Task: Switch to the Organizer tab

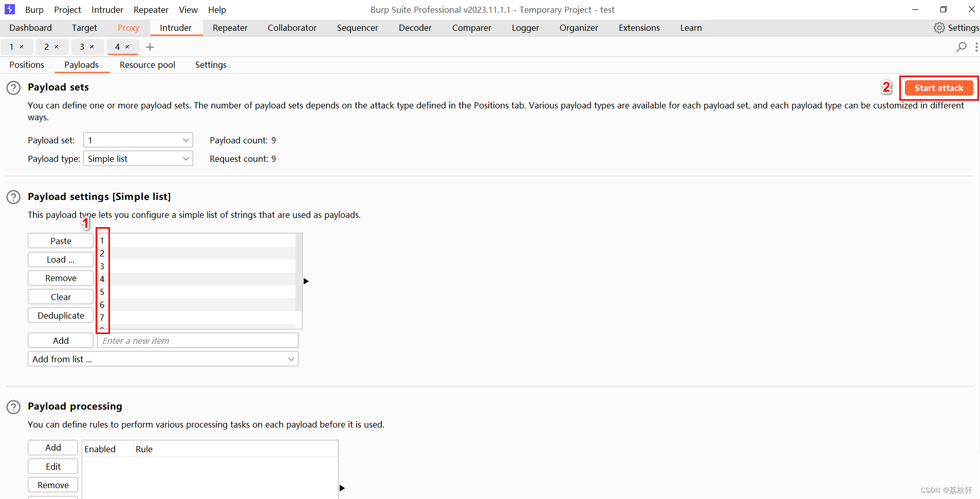Action: click(579, 28)
